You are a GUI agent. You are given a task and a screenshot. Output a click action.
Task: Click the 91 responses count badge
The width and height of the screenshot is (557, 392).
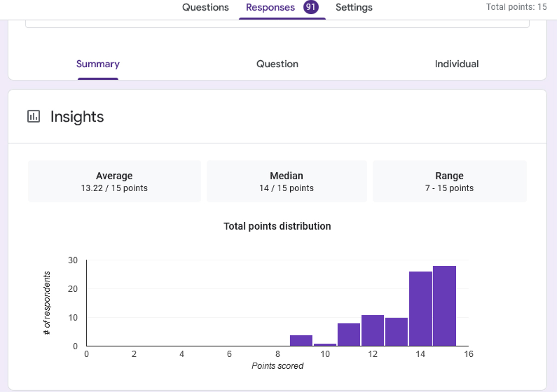[x=311, y=7]
